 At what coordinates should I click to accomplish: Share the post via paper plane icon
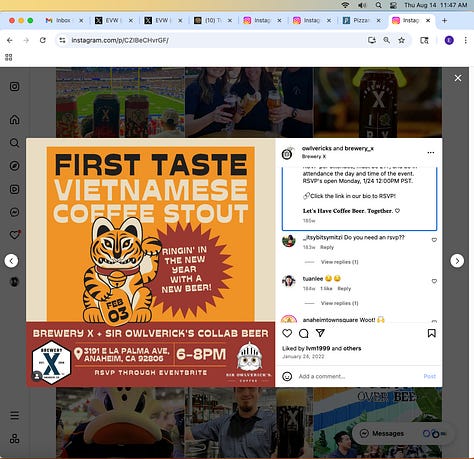click(x=320, y=333)
